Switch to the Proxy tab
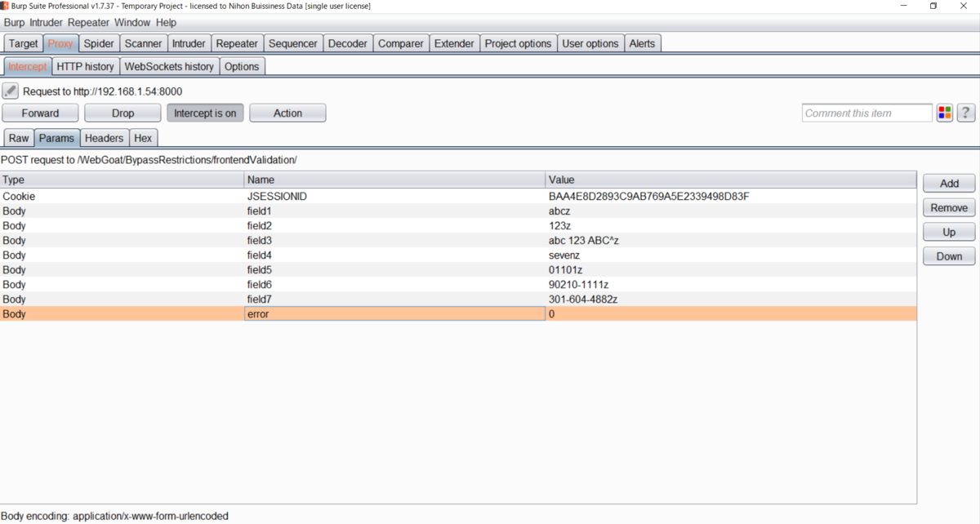Viewport: 980px width, 524px height. [60, 43]
